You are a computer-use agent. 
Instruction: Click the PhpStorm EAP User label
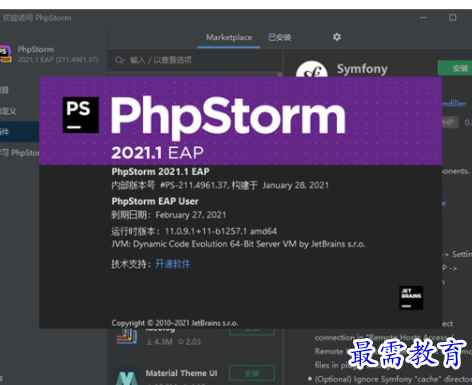[155, 201]
